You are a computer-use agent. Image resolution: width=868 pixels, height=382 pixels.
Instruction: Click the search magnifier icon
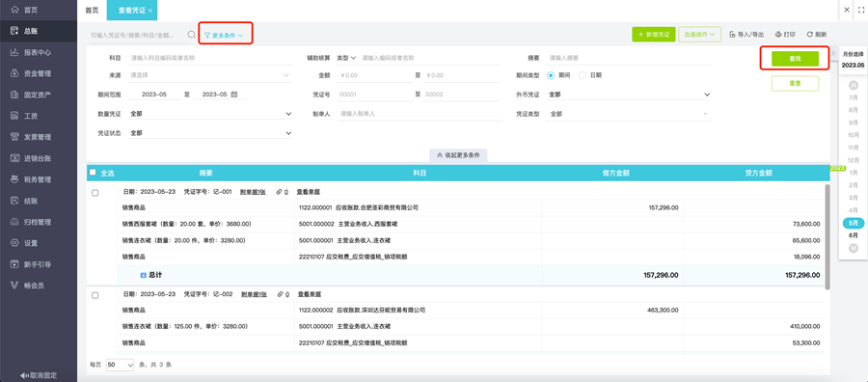[x=192, y=35]
